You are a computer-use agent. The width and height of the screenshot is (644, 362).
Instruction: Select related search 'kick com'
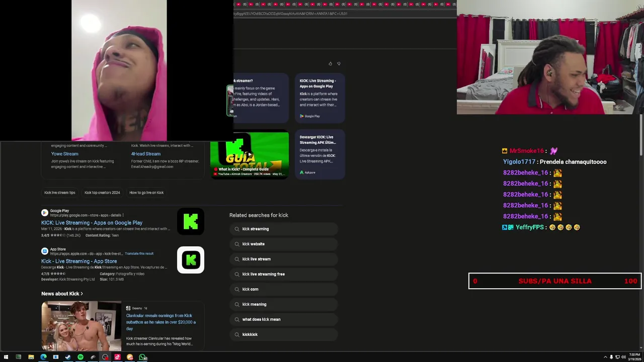click(283, 289)
